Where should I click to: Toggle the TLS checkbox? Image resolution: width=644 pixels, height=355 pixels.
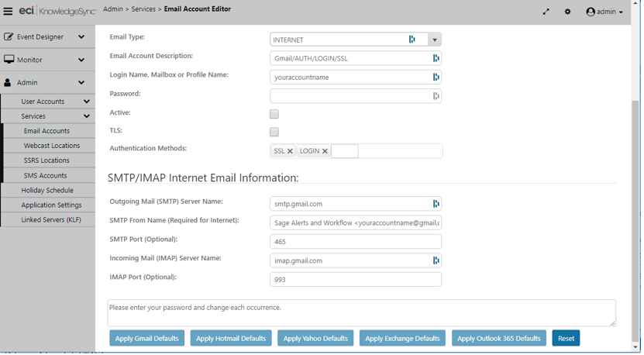pyautogui.click(x=274, y=132)
